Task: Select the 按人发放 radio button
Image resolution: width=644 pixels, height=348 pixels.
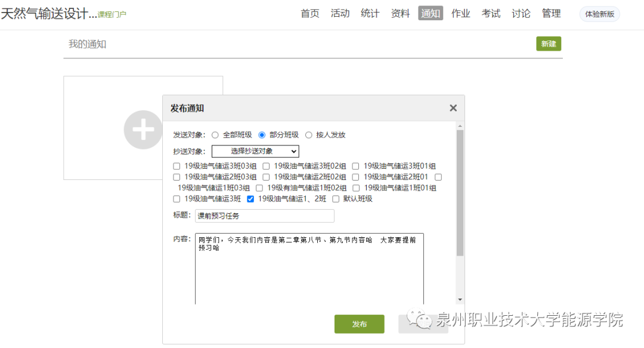Action: (x=309, y=135)
